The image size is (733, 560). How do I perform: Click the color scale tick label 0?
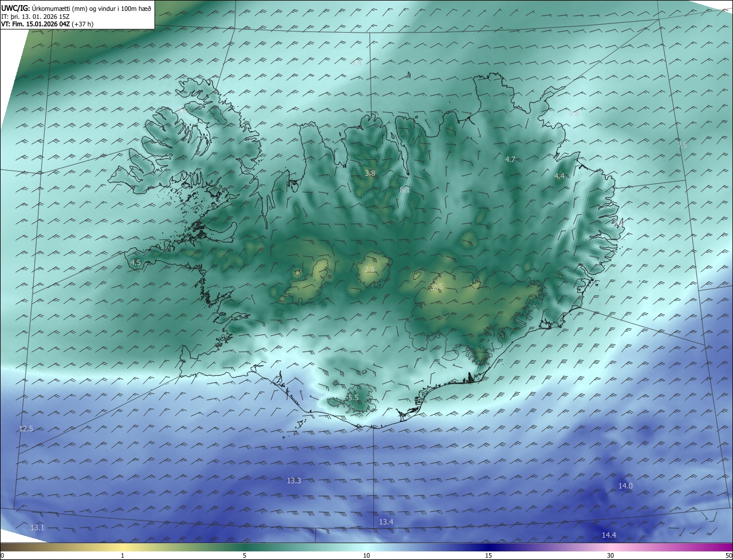click(x=2, y=555)
